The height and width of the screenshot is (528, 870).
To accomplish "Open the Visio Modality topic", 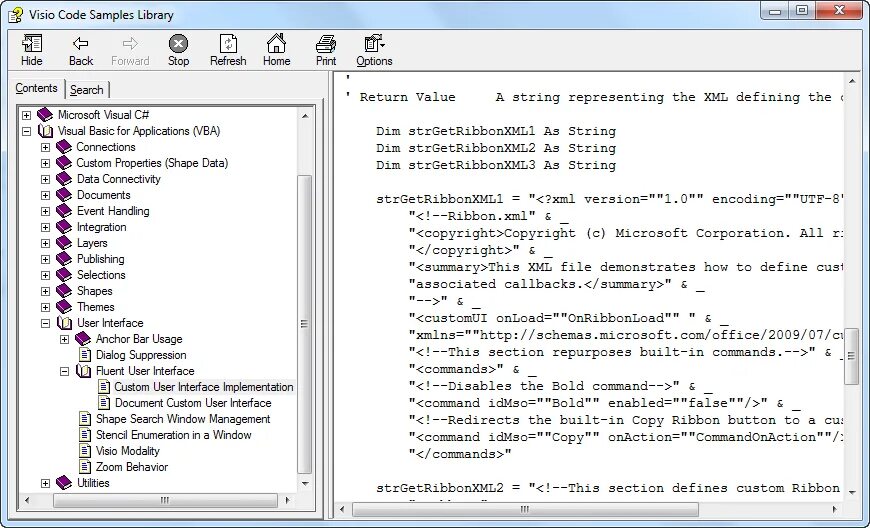I will coord(128,451).
